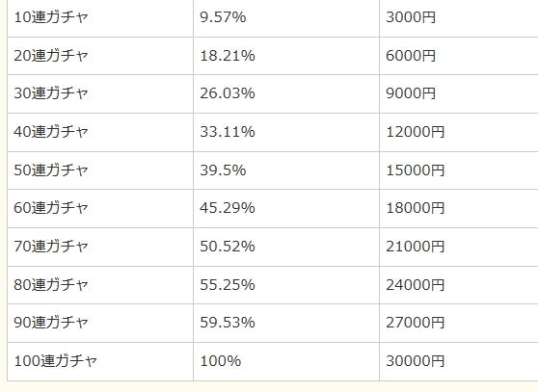Viewport: 538px width, 392px height.
Task: Select the 40連ガチャ label
Action: (x=51, y=132)
